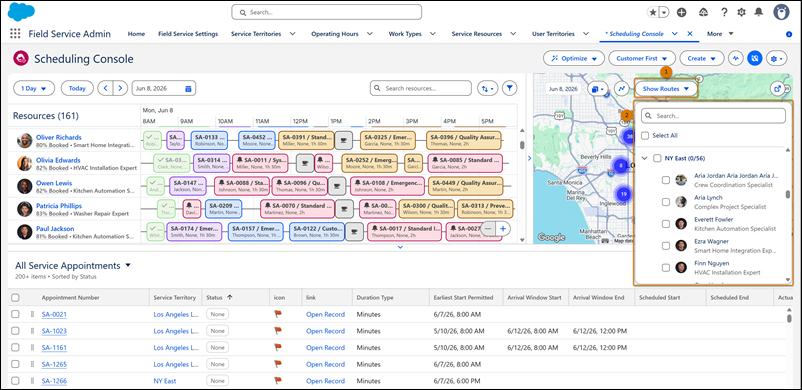
Task: Toggle the blue map view icon button
Action: point(754,58)
